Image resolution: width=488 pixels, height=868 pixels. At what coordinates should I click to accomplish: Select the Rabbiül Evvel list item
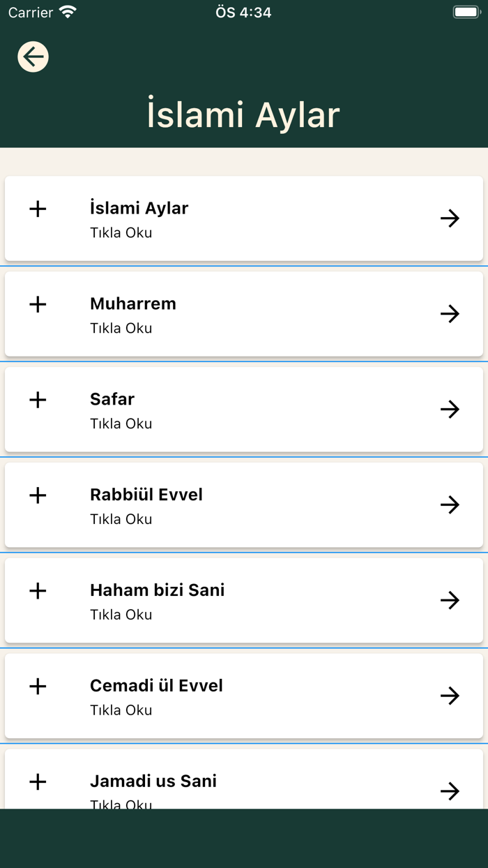[244, 504]
